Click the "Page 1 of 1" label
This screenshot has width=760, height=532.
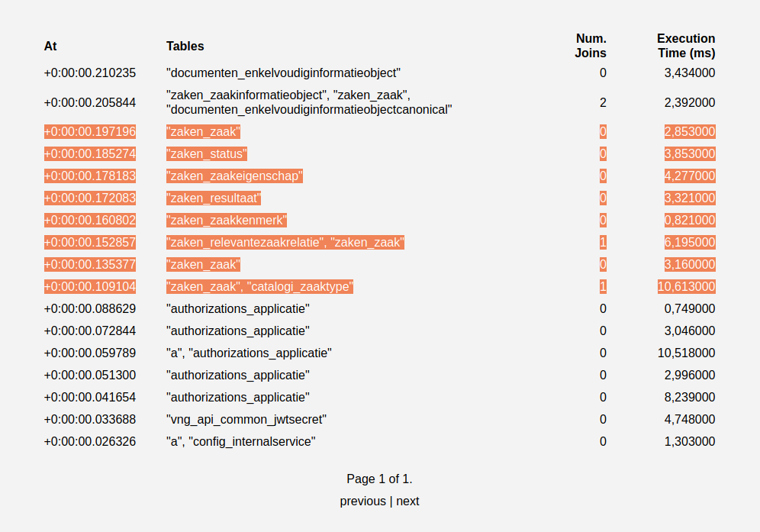pyautogui.click(x=379, y=479)
